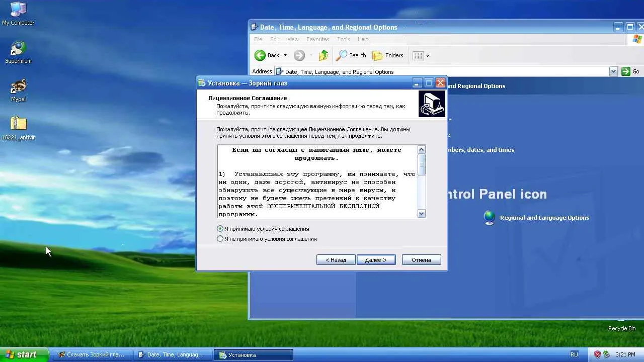Image resolution: width=644 pixels, height=362 pixels.
Task: Click the Windows flag logo in Control Panel
Action: 636,39
